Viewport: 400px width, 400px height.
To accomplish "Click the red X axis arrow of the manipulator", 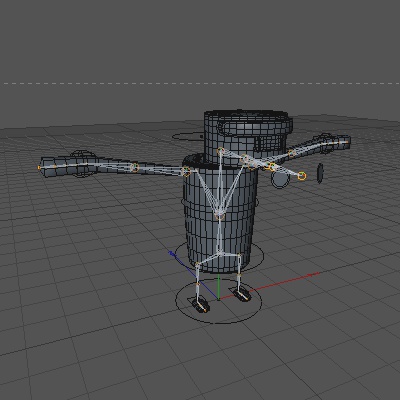I will 312,275.
